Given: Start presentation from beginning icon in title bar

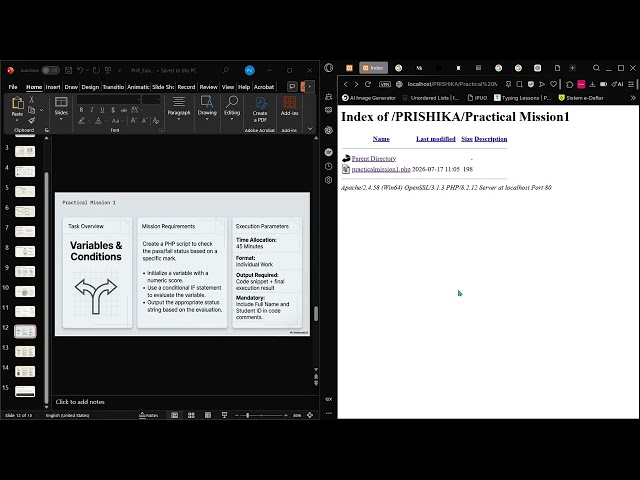Looking at the screenshot, I should click(108, 70).
